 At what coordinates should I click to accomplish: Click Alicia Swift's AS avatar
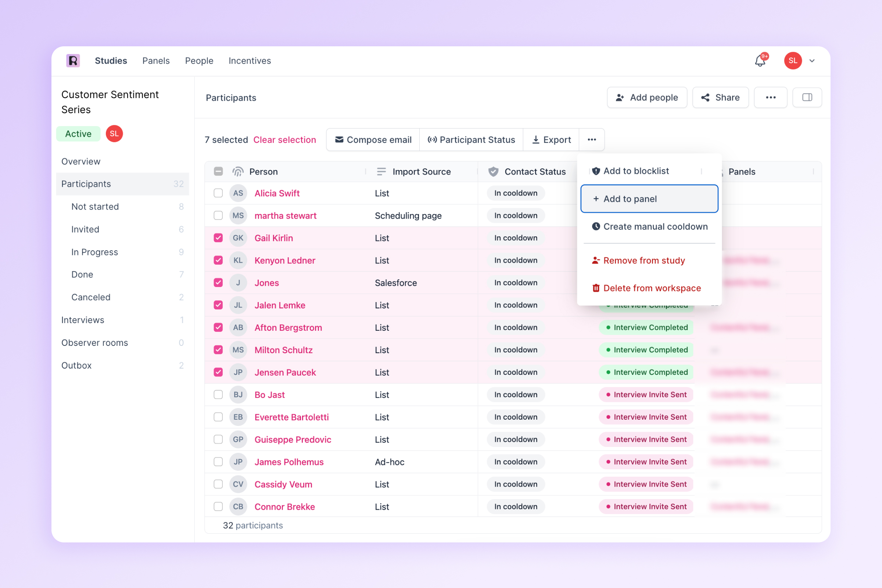pyautogui.click(x=238, y=193)
